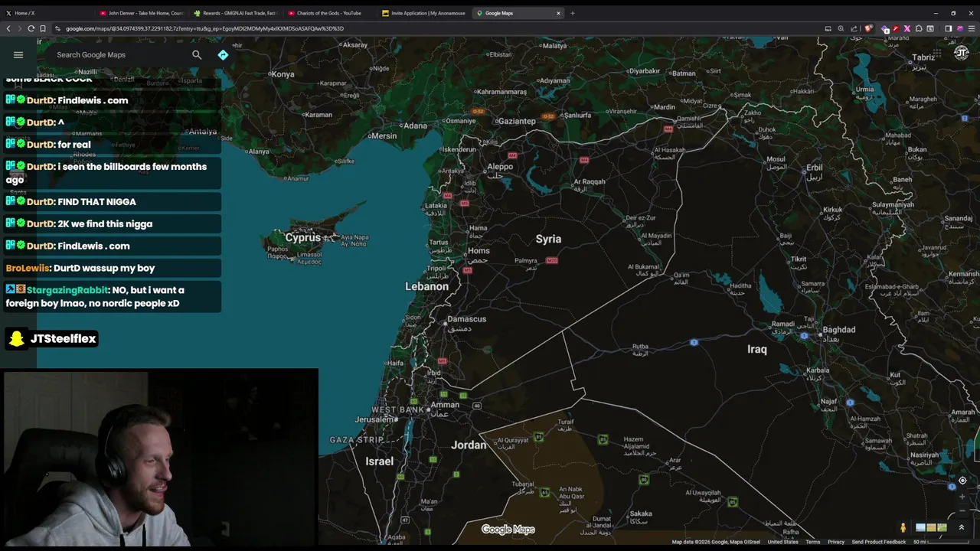Viewport: 980px width, 551px height.
Task: Close the Google Maps tab
Action: tap(558, 13)
